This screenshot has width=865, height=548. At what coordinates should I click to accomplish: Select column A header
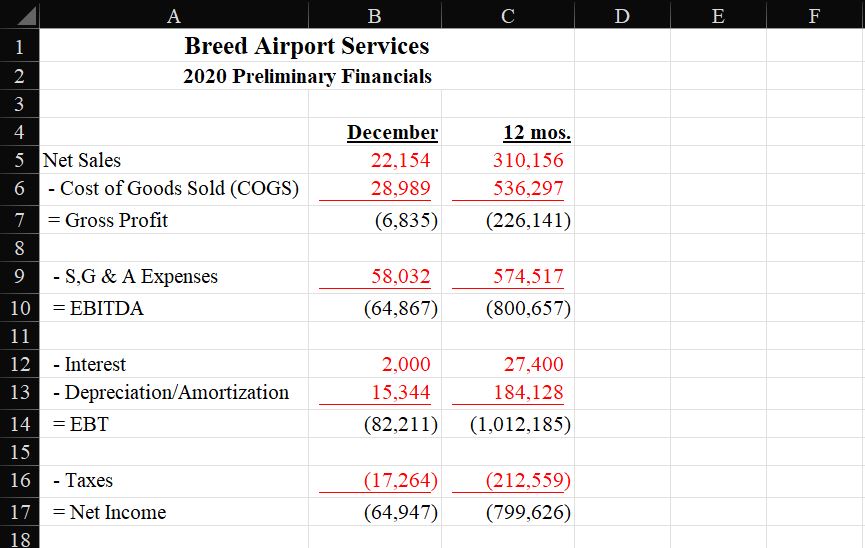pyautogui.click(x=175, y=15)
